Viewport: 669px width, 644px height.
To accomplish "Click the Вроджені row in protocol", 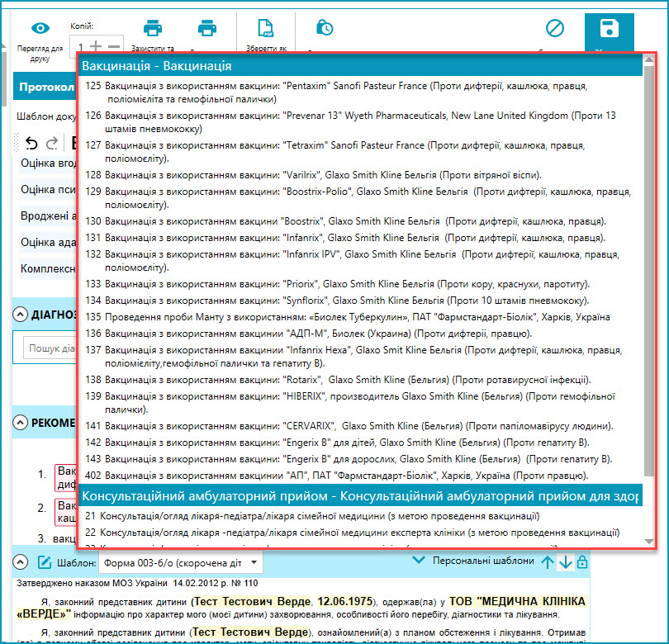I will tap(48, 215).
